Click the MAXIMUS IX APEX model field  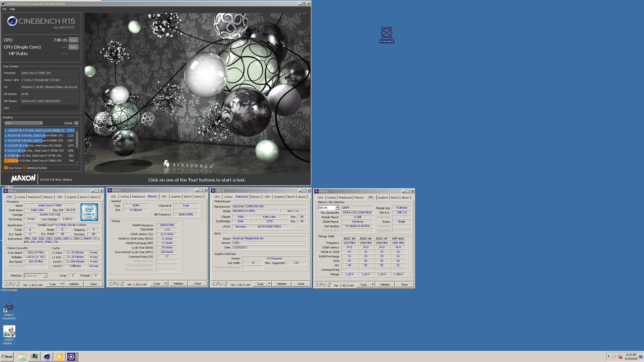(256, 211)
